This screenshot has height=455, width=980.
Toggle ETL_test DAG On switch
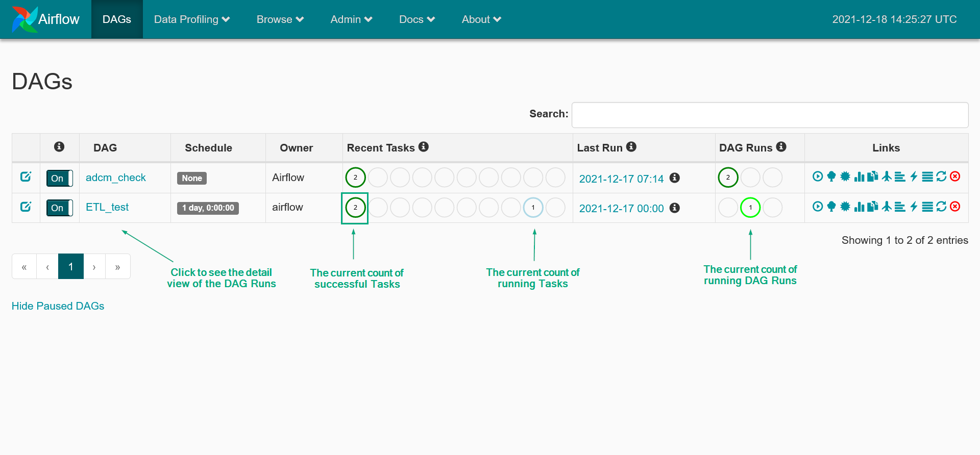[x=59, y=208]
